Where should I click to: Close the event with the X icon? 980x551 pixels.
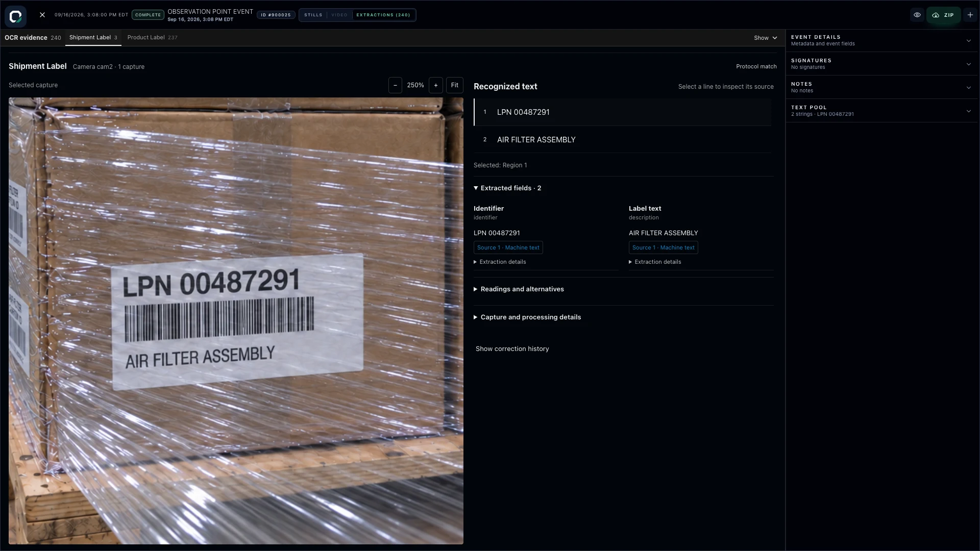(x=42, y=15)
